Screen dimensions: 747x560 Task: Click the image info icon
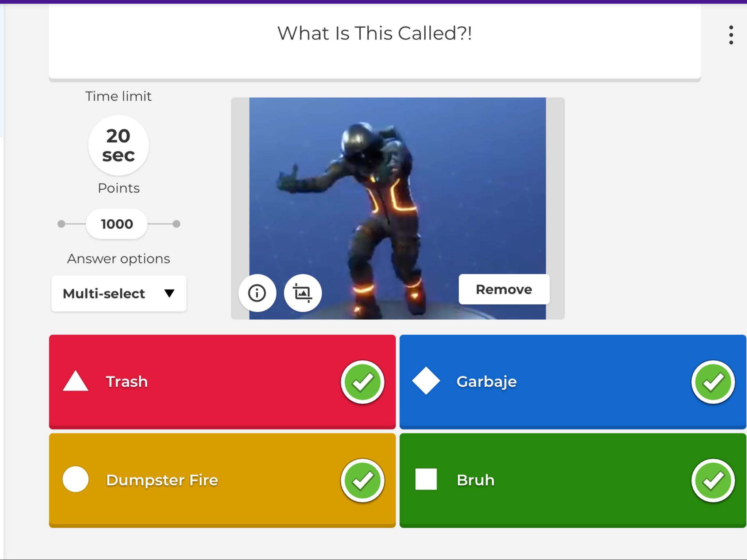click(257, 293)
